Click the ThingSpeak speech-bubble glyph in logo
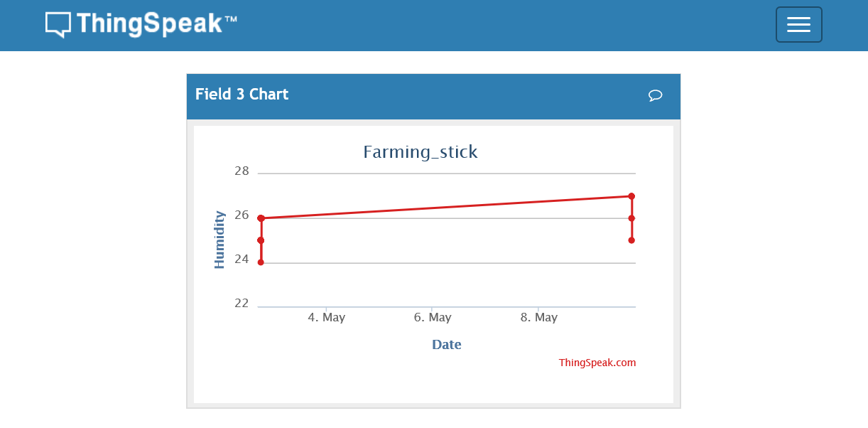The width and height of the screenshot is (868, 428). [x=58, y=23]
